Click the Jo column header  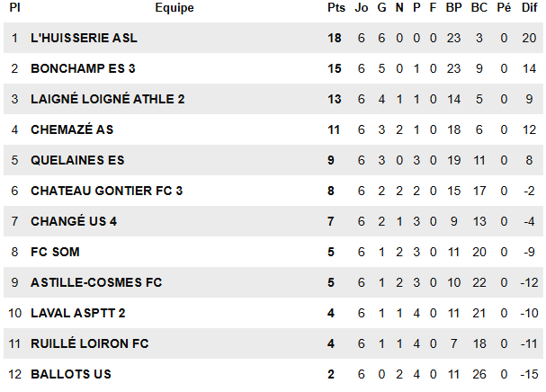[x=362, y=8]
